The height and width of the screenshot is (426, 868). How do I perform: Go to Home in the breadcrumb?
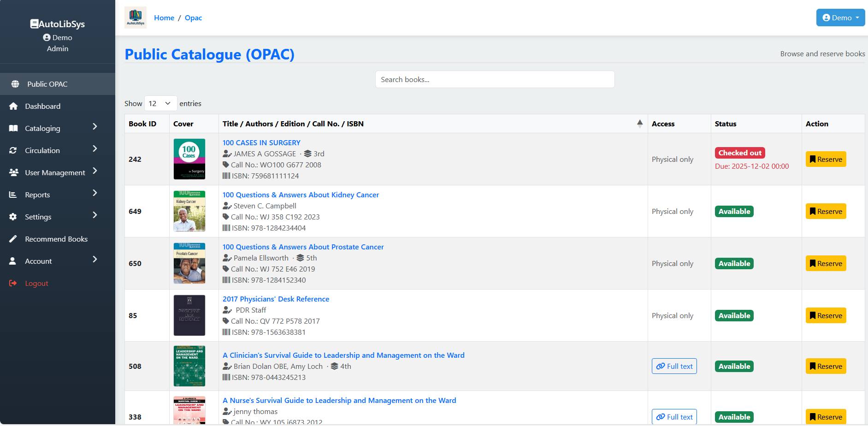[x=164, y=18]
